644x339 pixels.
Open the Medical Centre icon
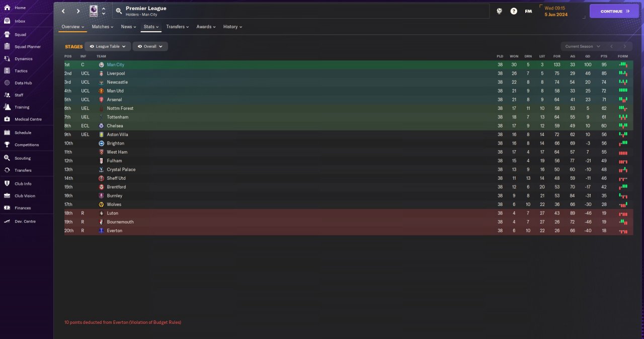click(x=7, y=119)
